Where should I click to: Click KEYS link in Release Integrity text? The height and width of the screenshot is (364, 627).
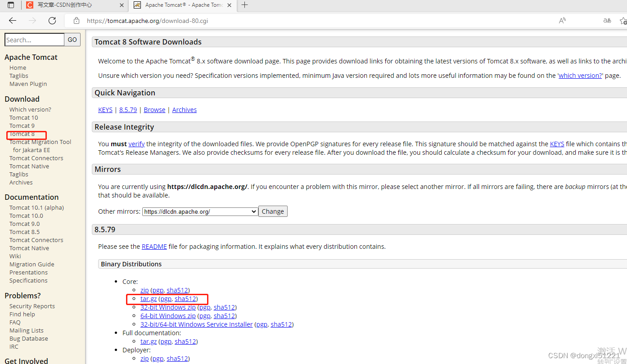[x=557, y=144]
